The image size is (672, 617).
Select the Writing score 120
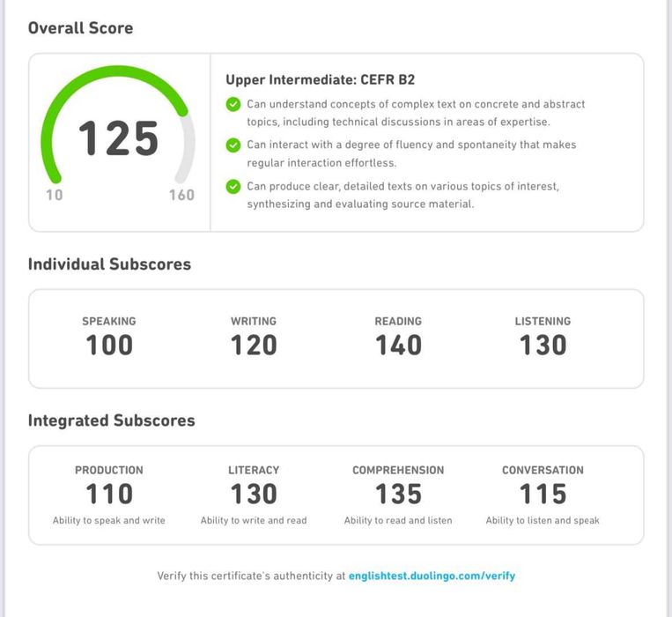[254, 346]
